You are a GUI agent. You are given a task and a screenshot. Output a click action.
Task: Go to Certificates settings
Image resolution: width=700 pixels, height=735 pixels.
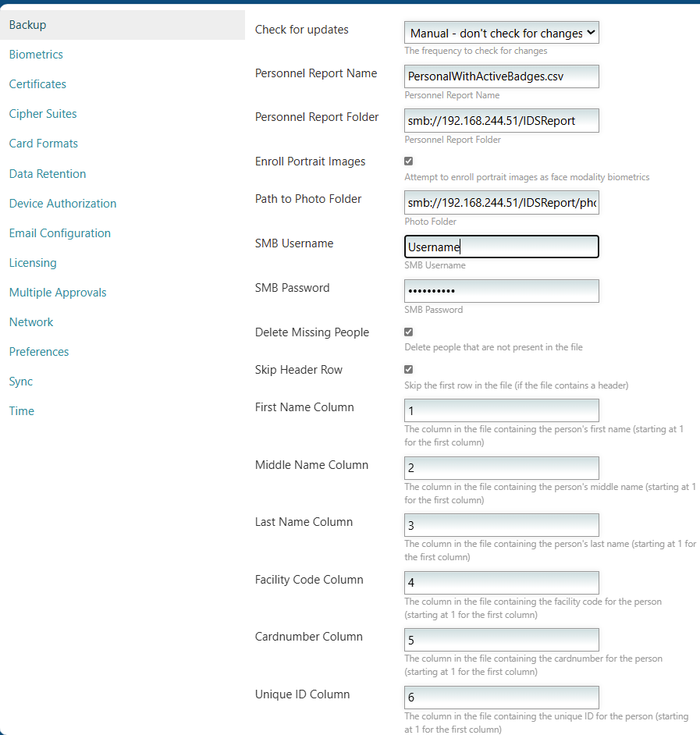point(37,84)
